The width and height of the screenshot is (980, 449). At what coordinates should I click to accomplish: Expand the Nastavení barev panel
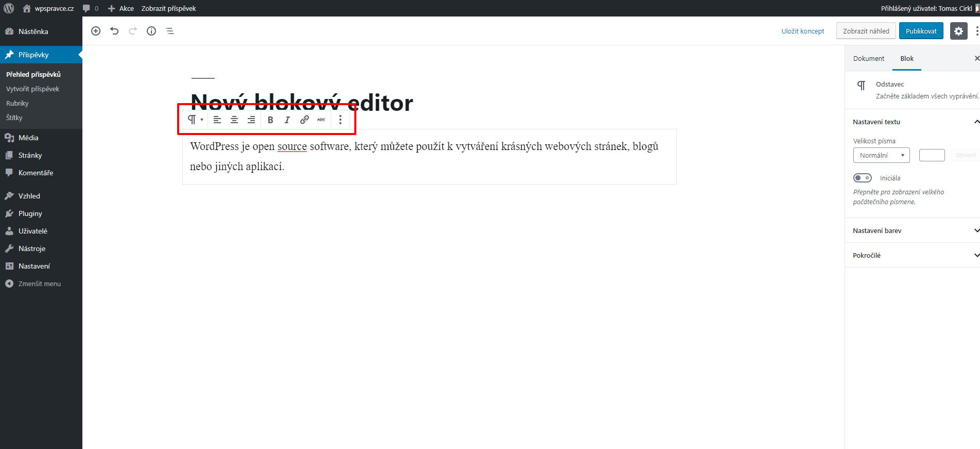tap(913, 230)
